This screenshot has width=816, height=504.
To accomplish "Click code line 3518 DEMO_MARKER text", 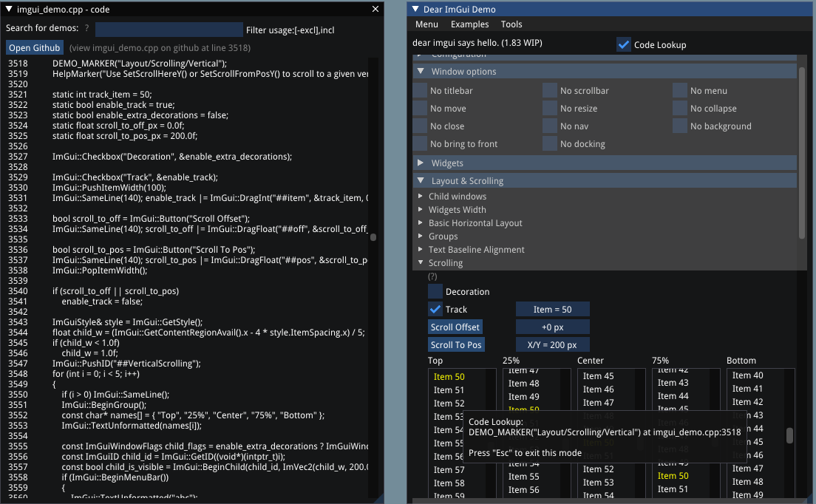I will pyautogui.click(x=140, y=64).
